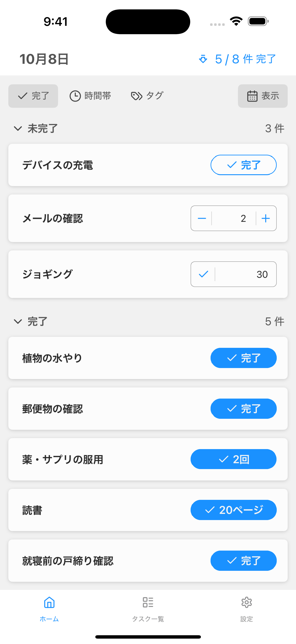This screenshot has width=296, height=644.
Task: Tap the minus icon for メールの確認
Action: click(202, 218)
